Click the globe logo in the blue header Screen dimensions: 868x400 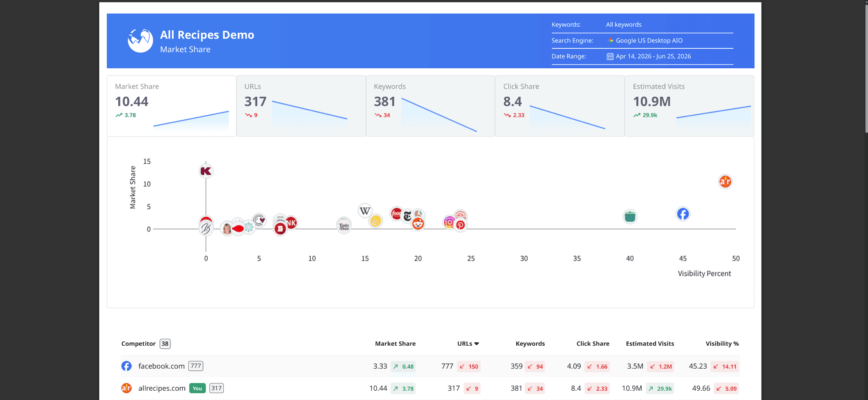click(140, 41)
